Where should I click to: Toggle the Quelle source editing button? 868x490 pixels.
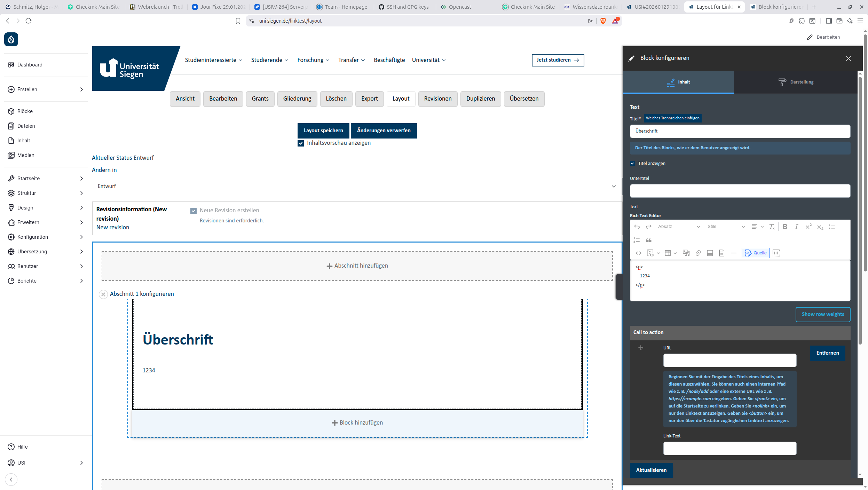pyautogui.click(x=755, y=253)
